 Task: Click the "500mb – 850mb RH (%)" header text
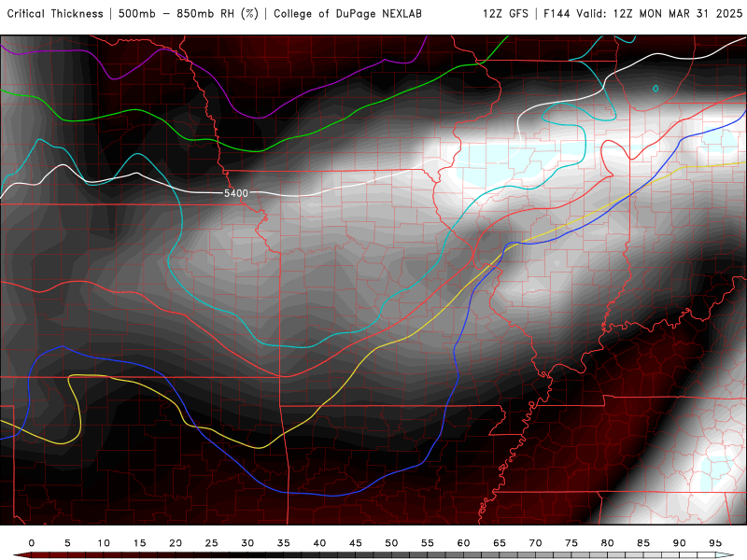[189, 14]
